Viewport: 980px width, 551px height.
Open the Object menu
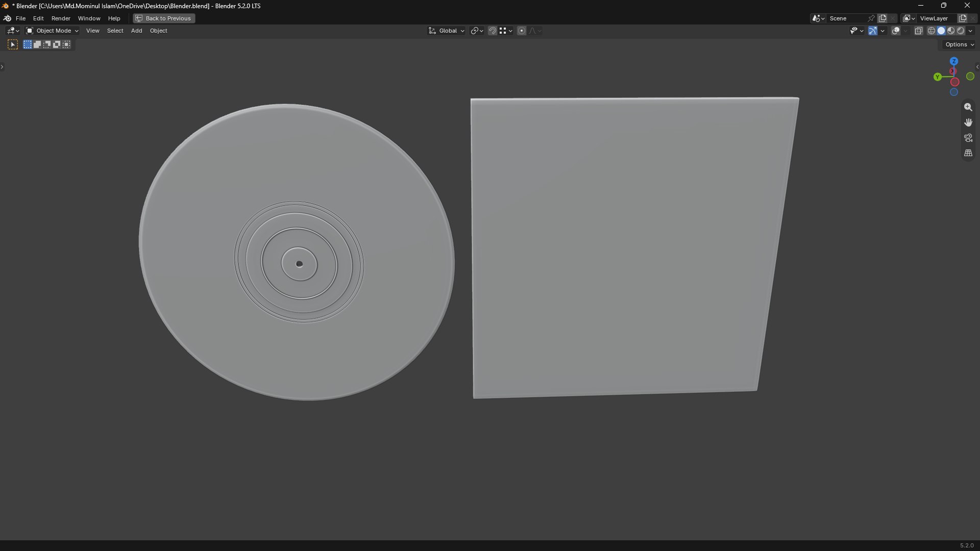tap(158, 31)
